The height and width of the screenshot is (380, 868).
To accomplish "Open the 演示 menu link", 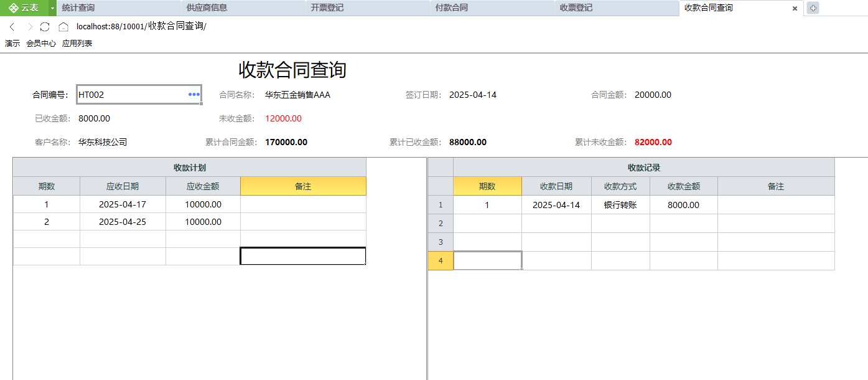I will [x=12, y=44].
